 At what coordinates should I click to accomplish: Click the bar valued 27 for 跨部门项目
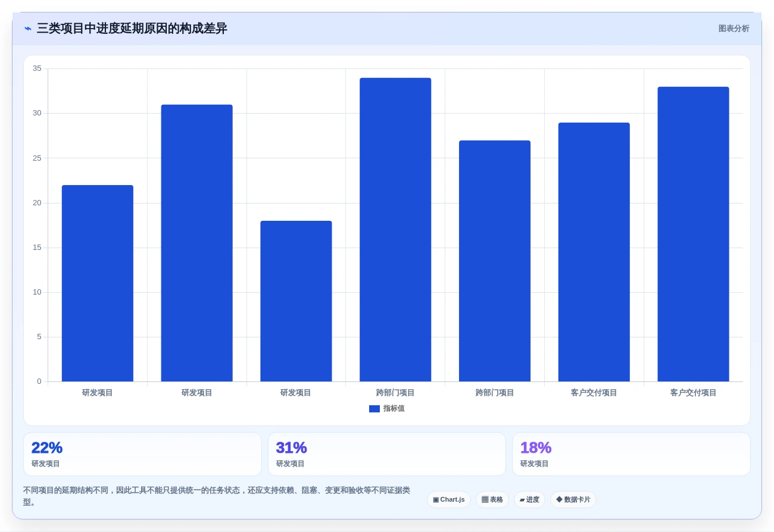click(495, 261)
